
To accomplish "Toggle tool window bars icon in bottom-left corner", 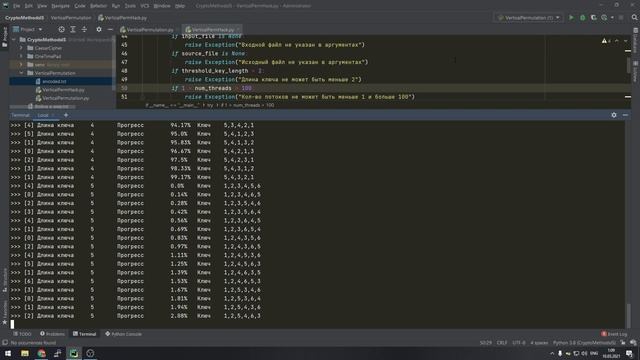I will point(5,343).
